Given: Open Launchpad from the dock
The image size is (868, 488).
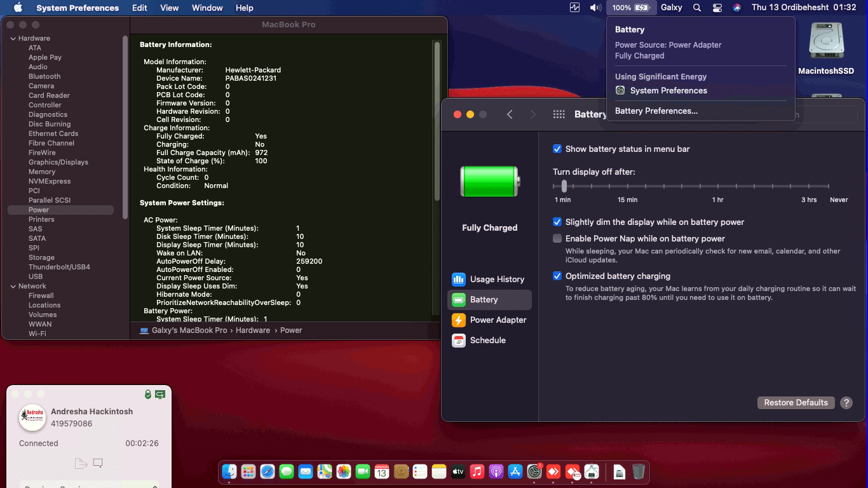Looking at the screenshot, I should (248, 471).
